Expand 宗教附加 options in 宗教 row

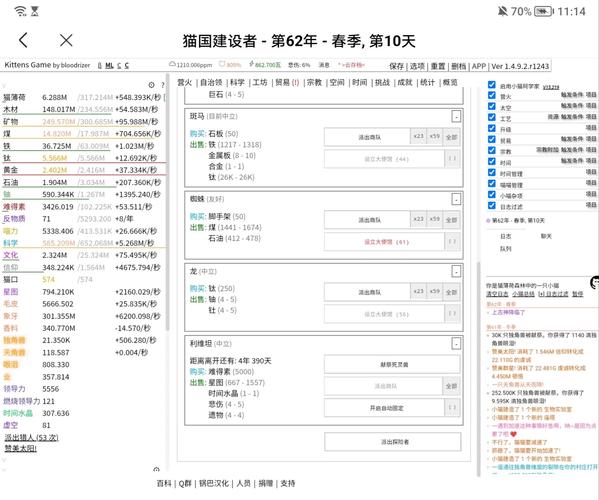(x=547, y=149)
